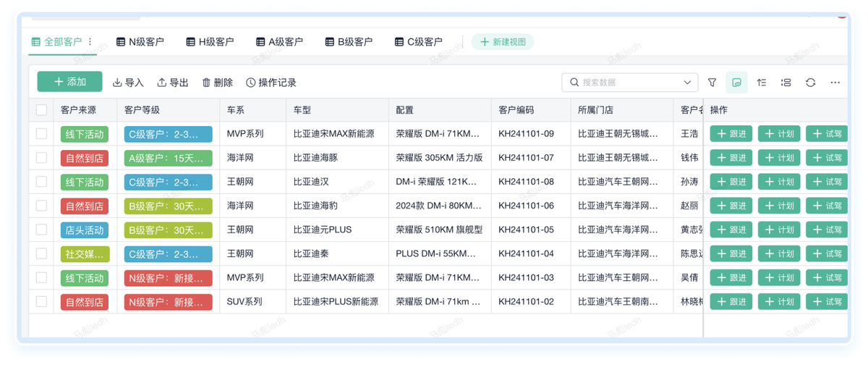Select checkbox for row KH241101-05
Viewport: 868px width, 365px height.
click(x=42, y=230)
